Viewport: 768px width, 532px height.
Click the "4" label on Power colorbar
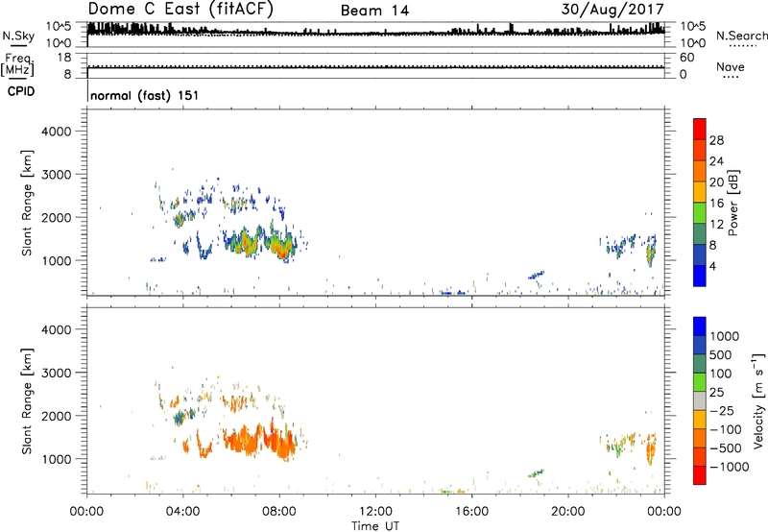[x=712, y=266]
